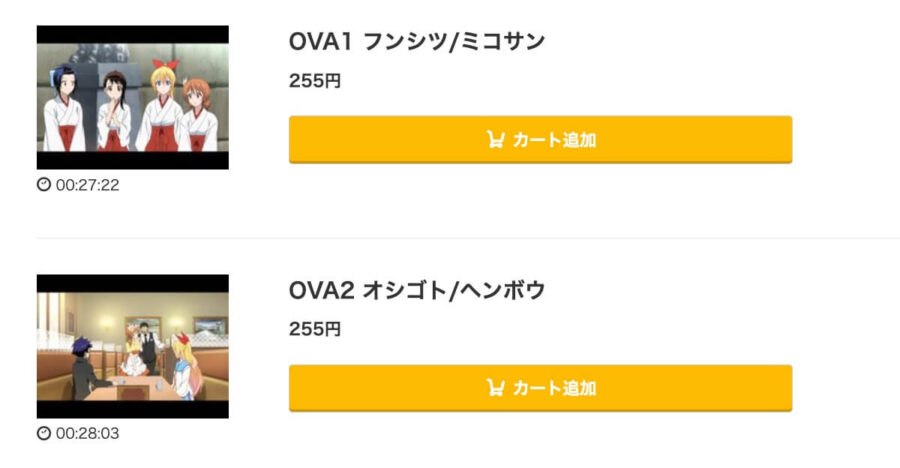Add OVA2 オシゴト/ヘンボウ to the cart
The height and width of the screenshot is (468, 900).
pos(541,388)
